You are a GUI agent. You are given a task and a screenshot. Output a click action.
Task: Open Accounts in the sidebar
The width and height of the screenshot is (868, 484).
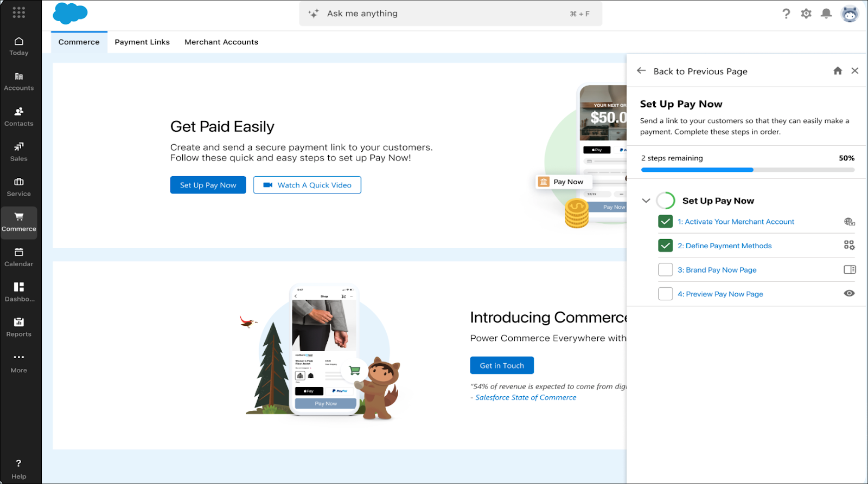point(19,82)
